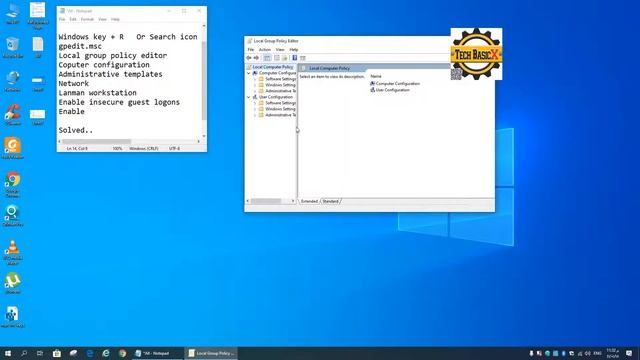Click '100%' zoom level in Notepad status bar
The height and width of the screenshot is (360, 640).
tap(117, 149)
